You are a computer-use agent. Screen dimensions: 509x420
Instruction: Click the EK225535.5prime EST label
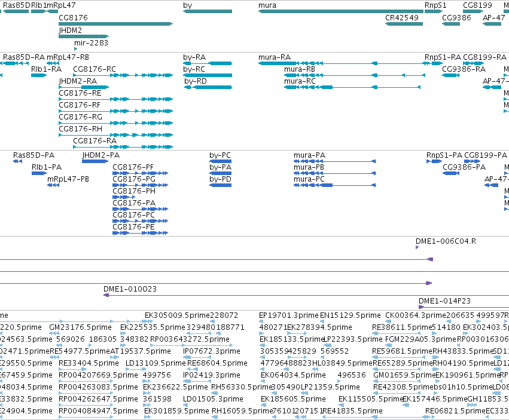[x=153, y=327]
